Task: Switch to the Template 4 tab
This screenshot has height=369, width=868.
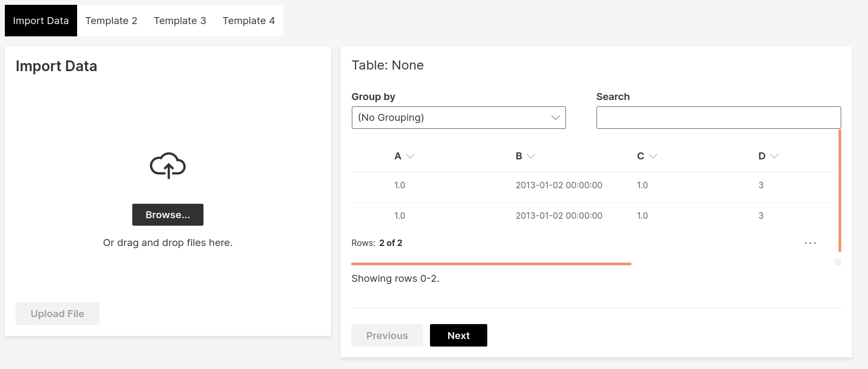Action: pos(248,20)
